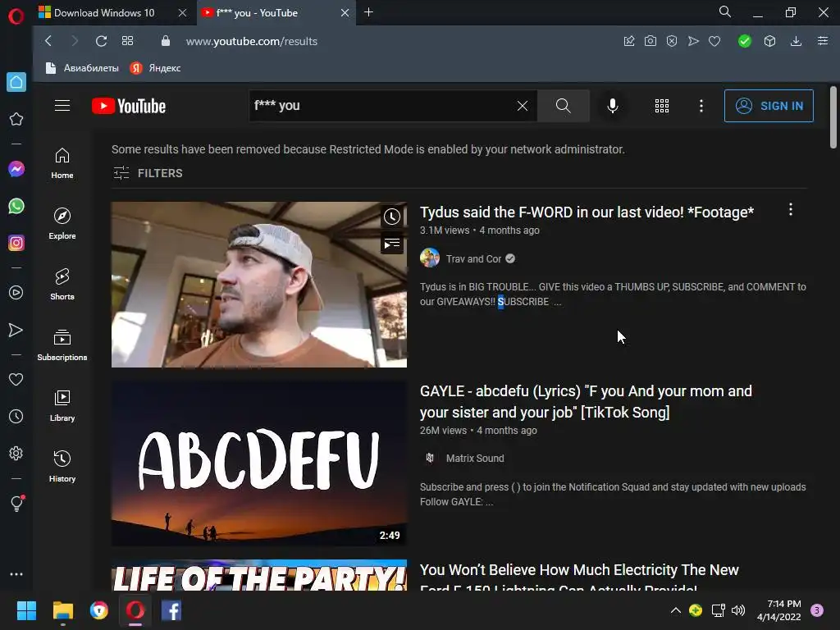Add page to bookmarks heart icon
This screenshot has width=840, height=630.
[714, 41]
